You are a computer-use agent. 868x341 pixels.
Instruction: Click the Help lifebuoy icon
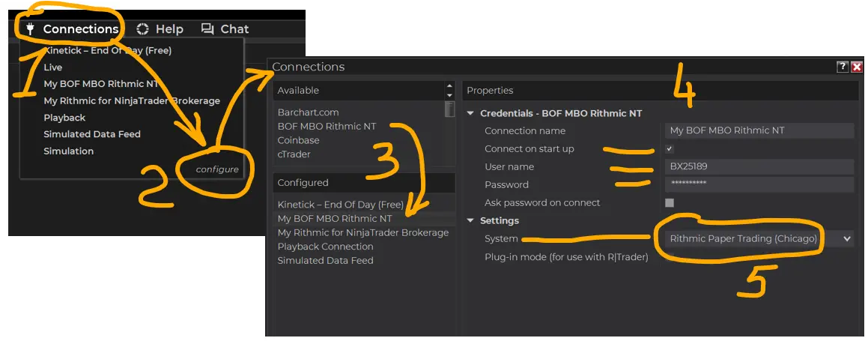point(143,29)
